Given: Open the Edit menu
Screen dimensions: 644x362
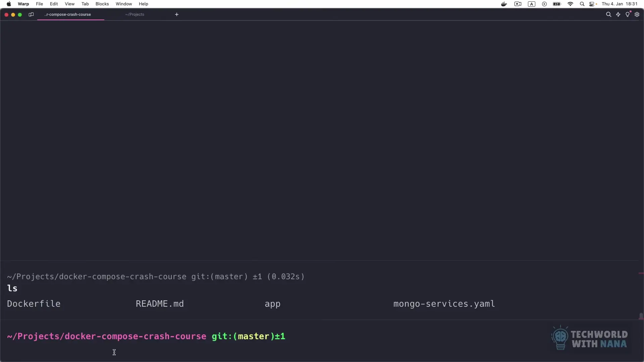Looking at the screenshot, I should (54, 4).
